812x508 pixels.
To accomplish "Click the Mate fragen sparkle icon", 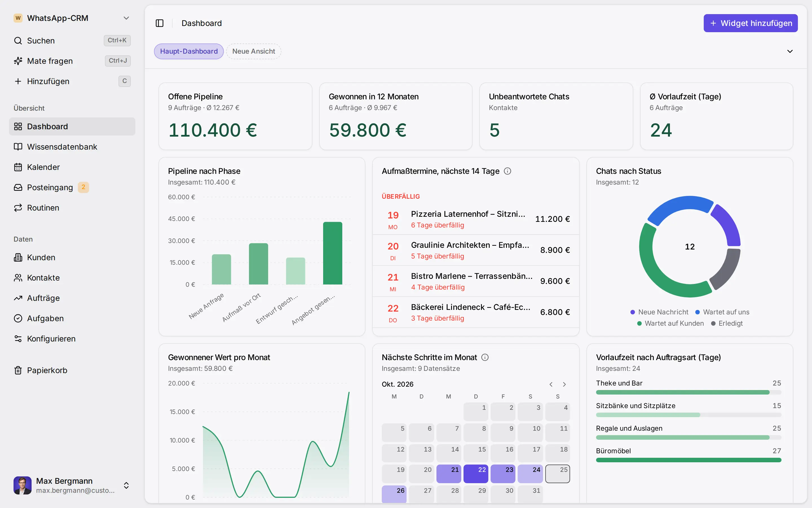I will pyautogui.click(x=18, y=61).
